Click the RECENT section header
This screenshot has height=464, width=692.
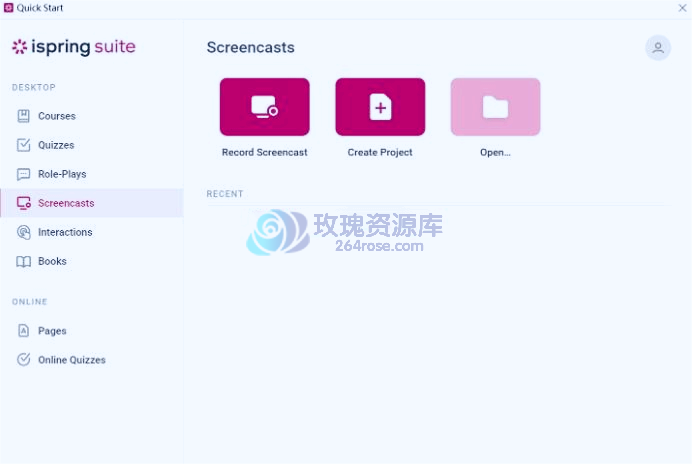(225, 194)
